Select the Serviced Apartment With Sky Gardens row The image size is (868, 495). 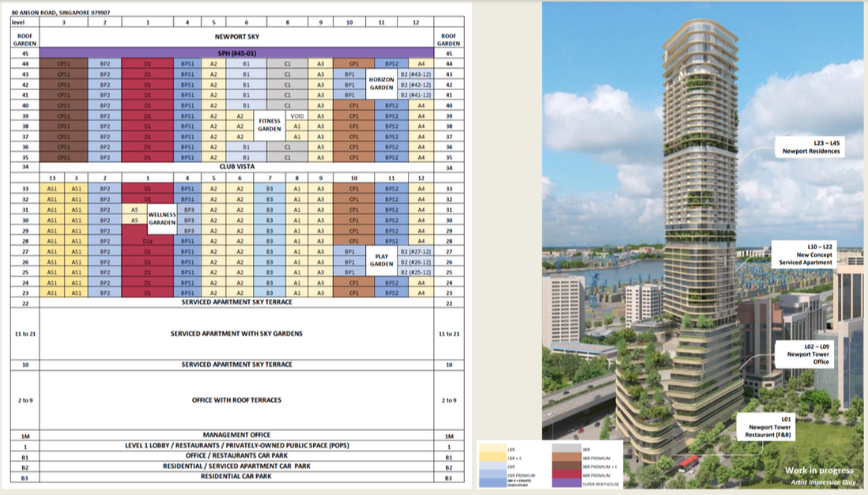pos(236,334)
